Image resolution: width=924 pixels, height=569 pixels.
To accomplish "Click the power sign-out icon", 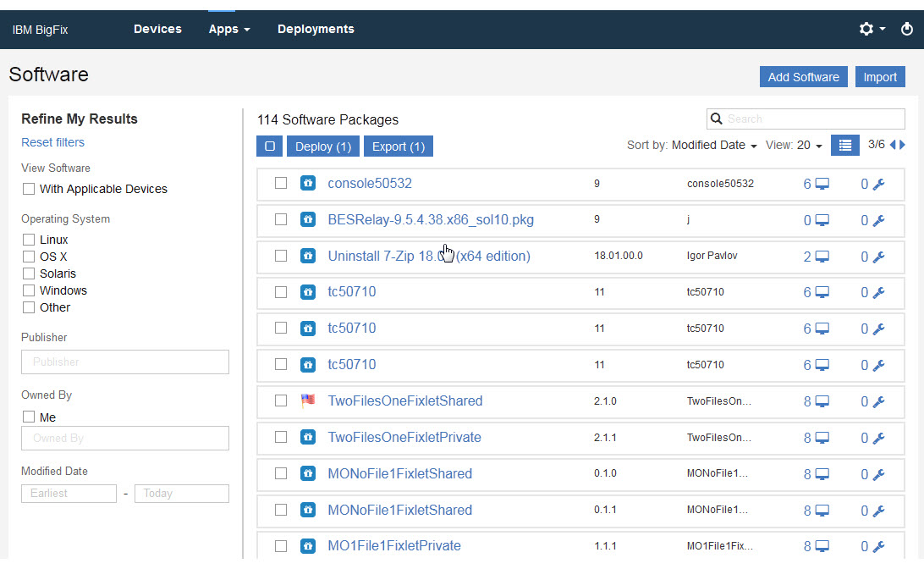I will tap(907, 29).
